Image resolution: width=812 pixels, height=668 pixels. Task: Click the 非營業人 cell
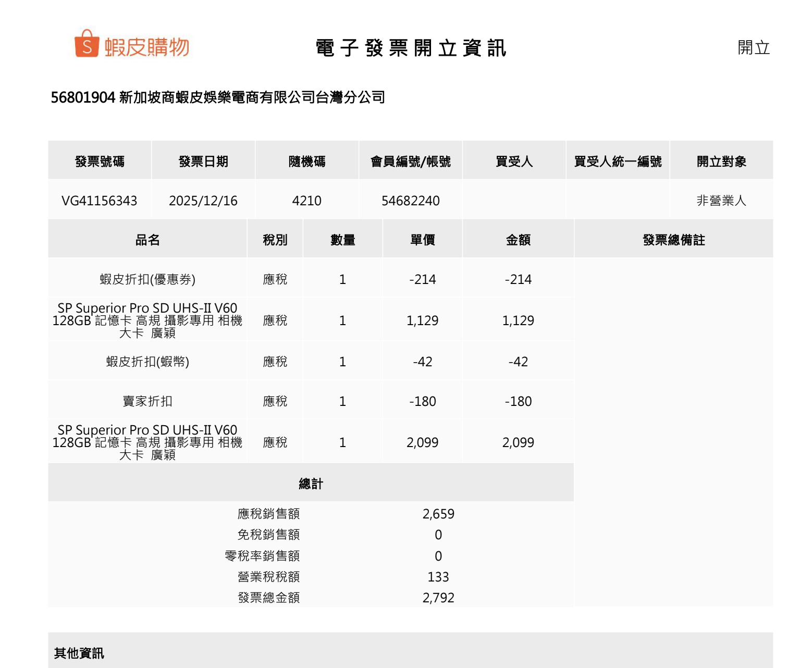click(721, 201)
